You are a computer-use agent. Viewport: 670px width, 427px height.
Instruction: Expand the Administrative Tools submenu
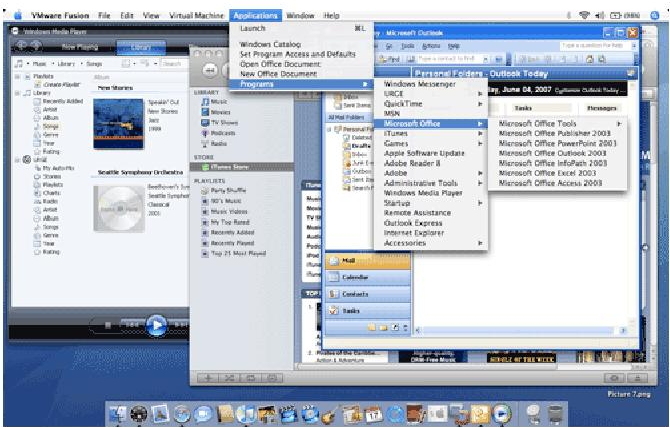tap(431, 183)
